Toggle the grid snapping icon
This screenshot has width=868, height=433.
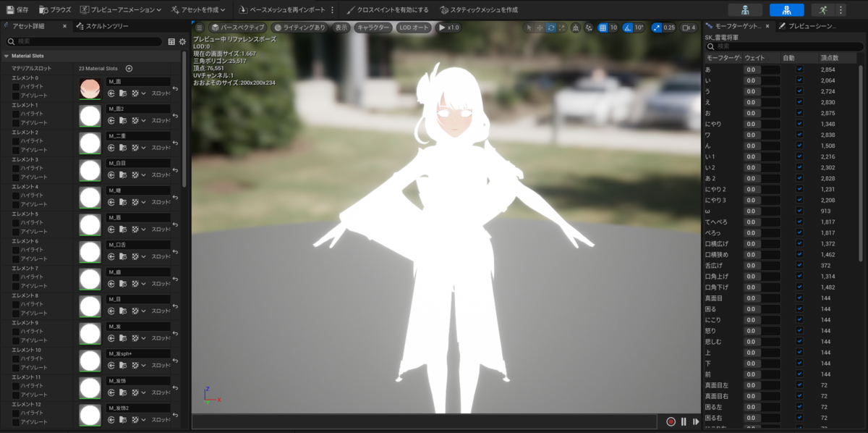[603, 28]
